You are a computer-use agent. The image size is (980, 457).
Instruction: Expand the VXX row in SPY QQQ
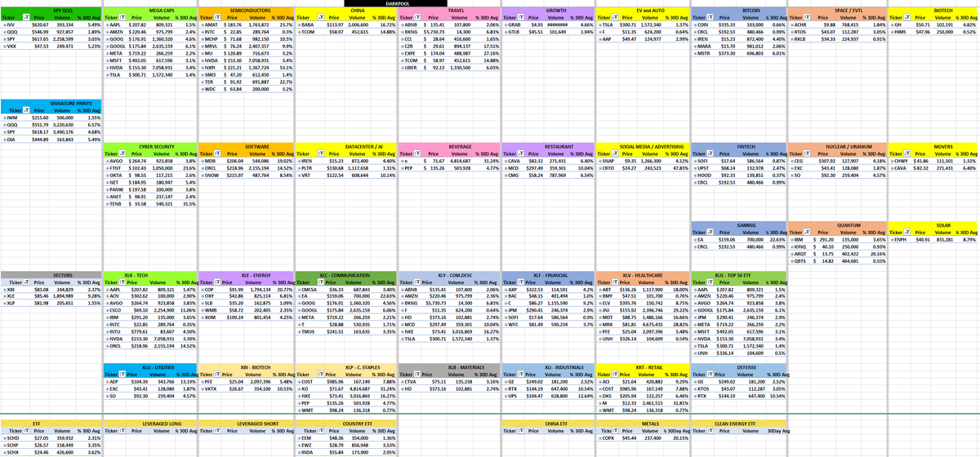coord(3,47)
